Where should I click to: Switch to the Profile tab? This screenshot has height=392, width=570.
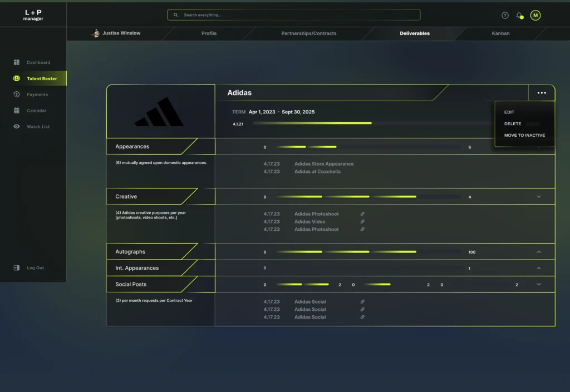pos(209,33)
